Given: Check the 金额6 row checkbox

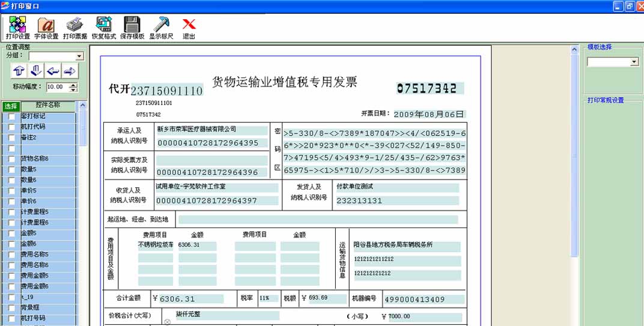Looking at the screenshot, I should (x=11, y=244).
